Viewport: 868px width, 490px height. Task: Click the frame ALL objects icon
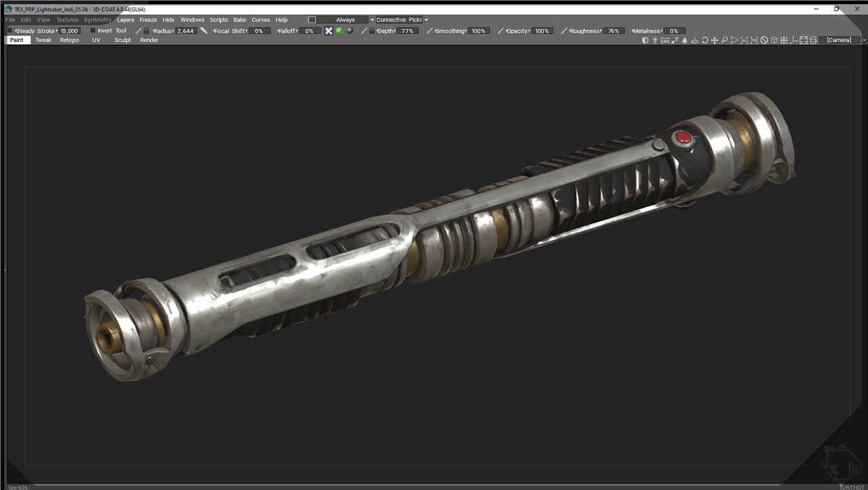coord(744,40)
